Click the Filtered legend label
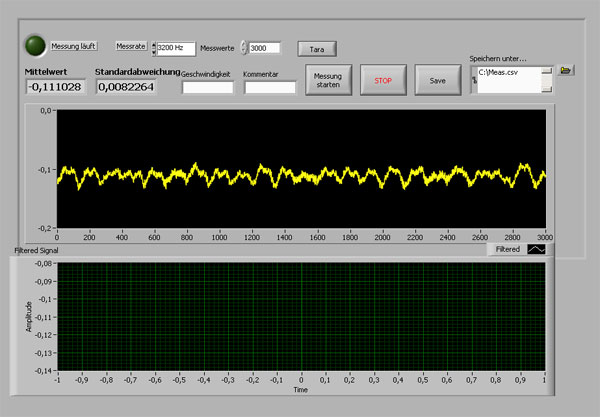Screen dimensions: 600x417 [508, 250]
